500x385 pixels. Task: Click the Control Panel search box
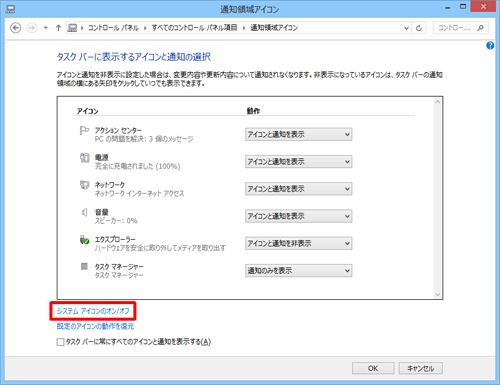461,28
